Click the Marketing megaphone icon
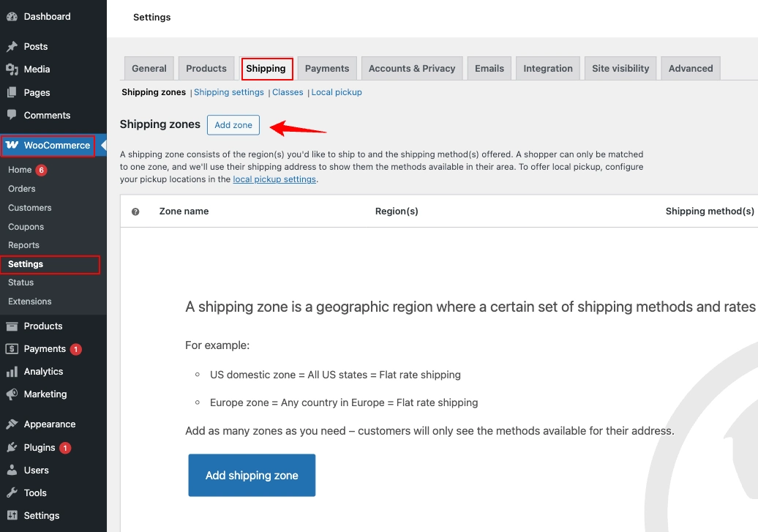This screenshot has height=532, width=758. pos(12,394)
